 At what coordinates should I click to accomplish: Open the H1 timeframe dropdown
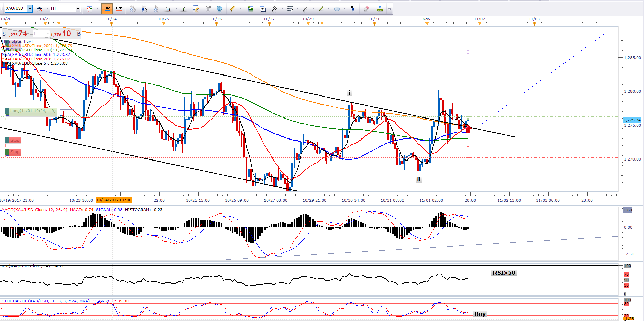pyautogui.click(x=78, y=9)
